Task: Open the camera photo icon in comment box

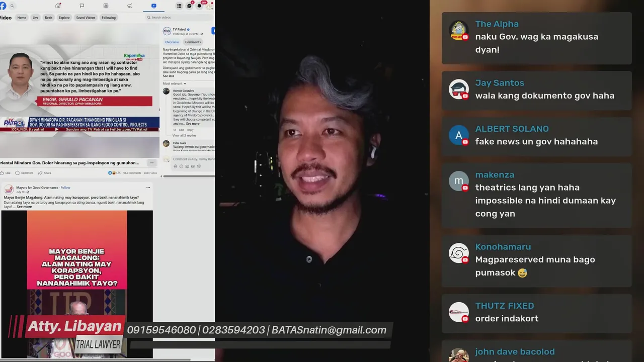Action: (x=187, y=166)
